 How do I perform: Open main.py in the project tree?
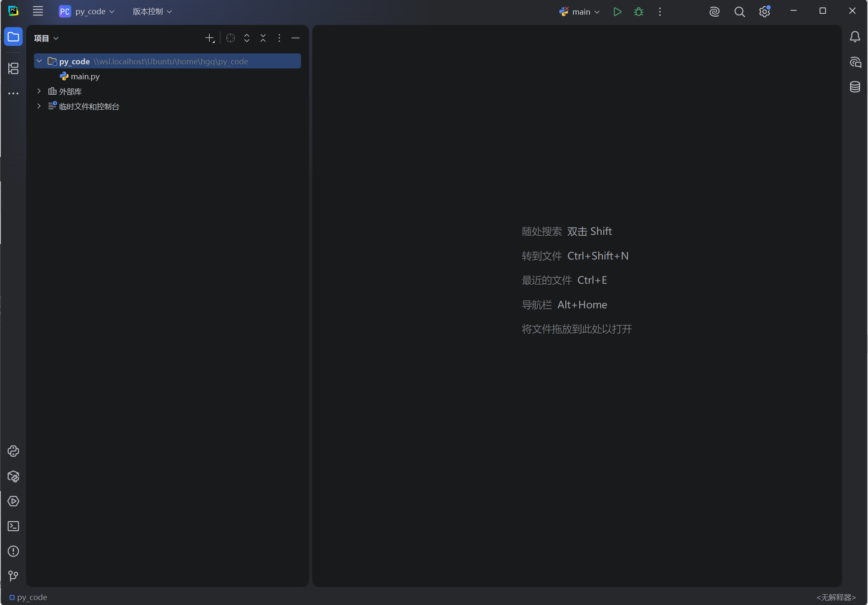(80, 76)
